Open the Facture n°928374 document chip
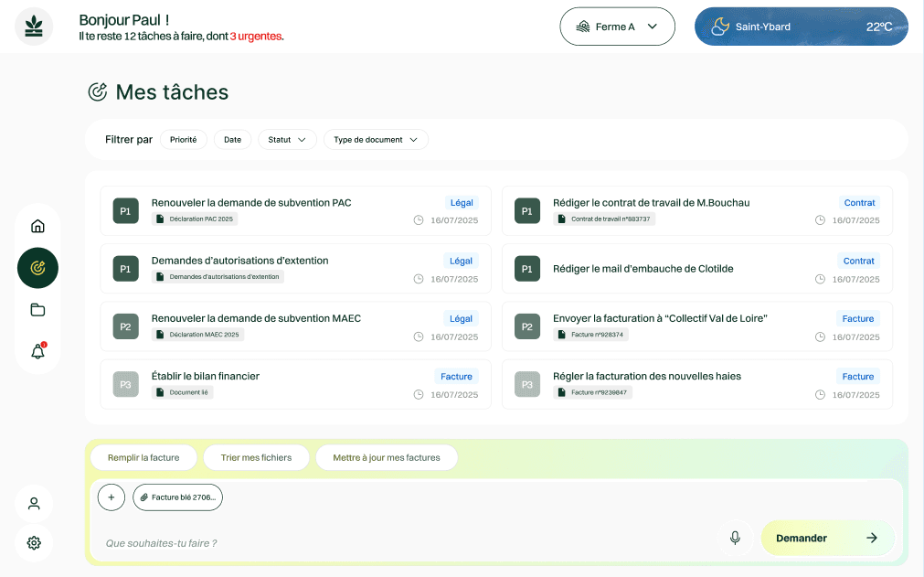 coord(590,334)
